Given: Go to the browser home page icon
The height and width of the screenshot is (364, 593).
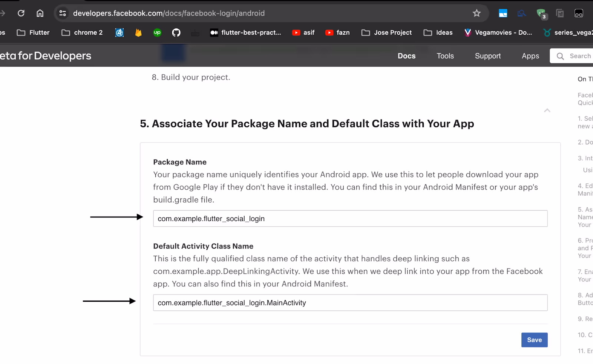Looking at the screenshot, I should pyautogui.click(x=40, y=13).
